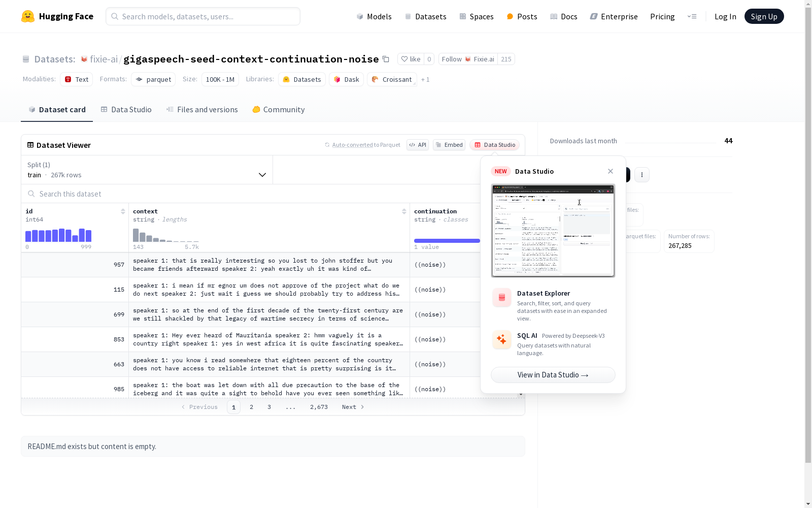Viewport: 812px width, 508px height.
Task: Go to page 3 of the dataset
Action: tap(269, 407)
